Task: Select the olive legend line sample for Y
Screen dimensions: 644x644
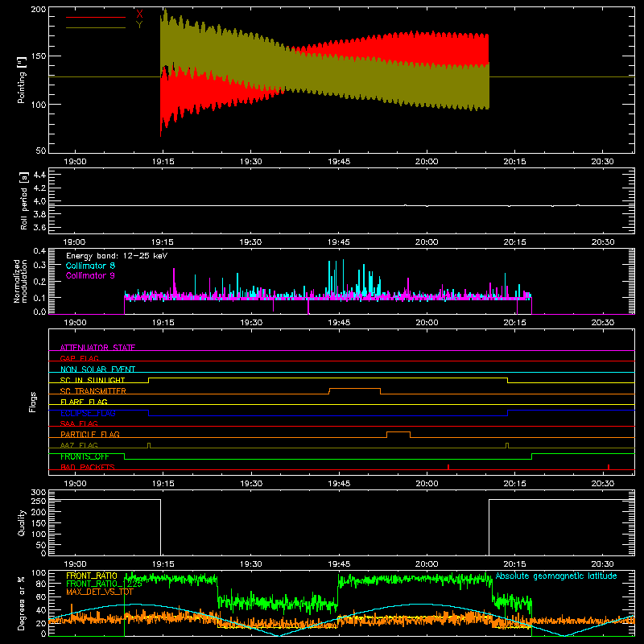Action: (x=96, y=27)
